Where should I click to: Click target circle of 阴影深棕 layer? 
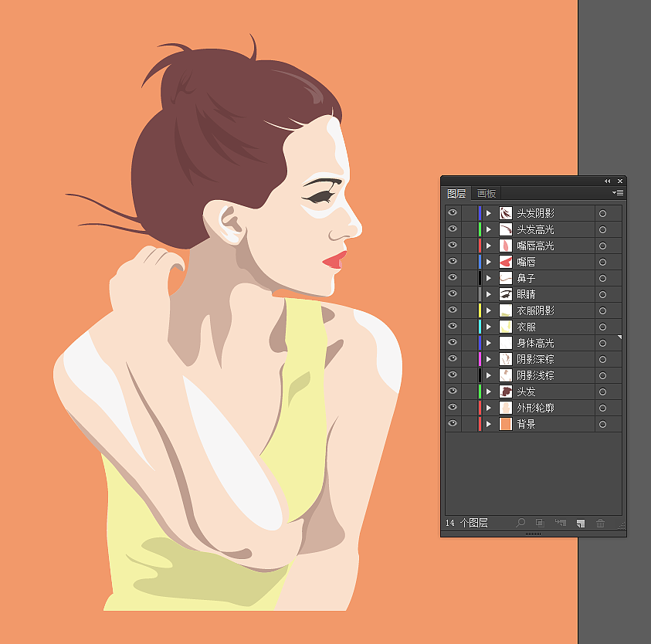coord(603,359)
